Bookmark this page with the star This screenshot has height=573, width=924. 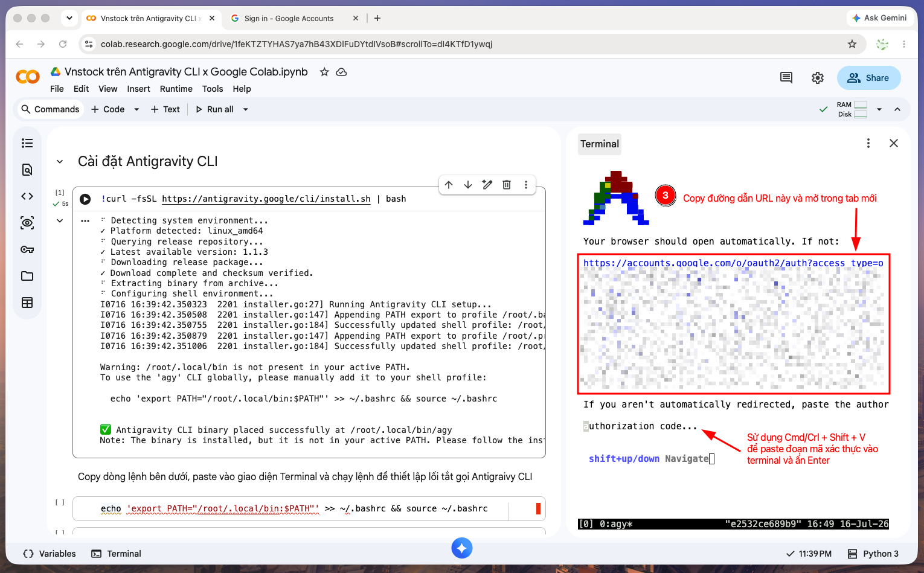852,44
